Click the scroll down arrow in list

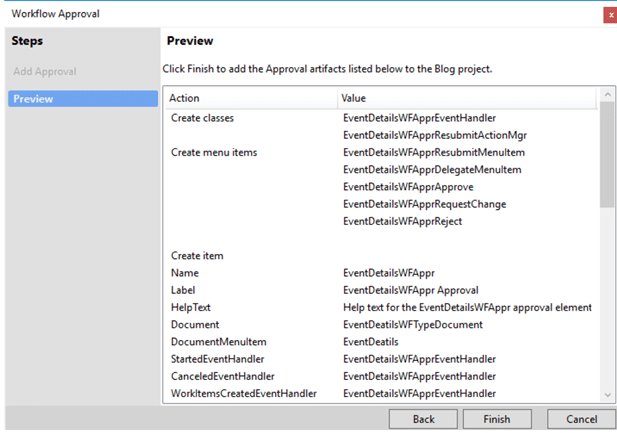pyautogui.click(x=608, y=395)
